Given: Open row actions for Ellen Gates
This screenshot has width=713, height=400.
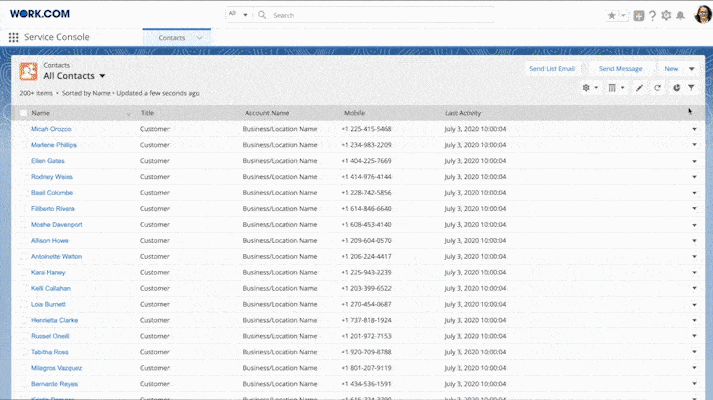Looking at the screenshot, I should coord(694,161).
